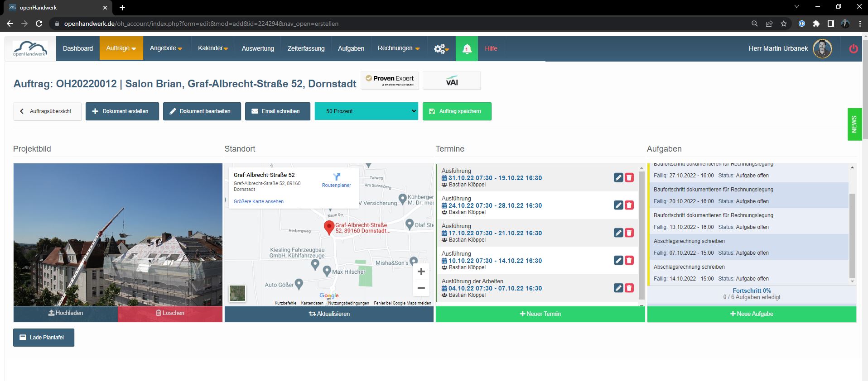
Task: Zoom in on the map
Action: click(x=421, y=271)
